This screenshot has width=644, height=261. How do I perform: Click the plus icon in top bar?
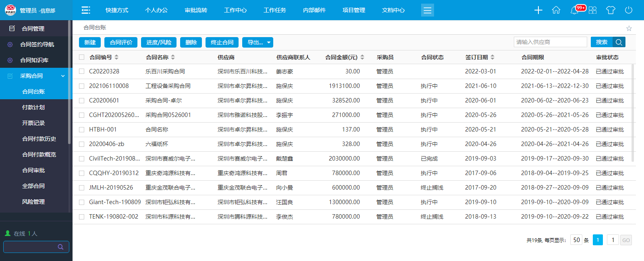538,10
